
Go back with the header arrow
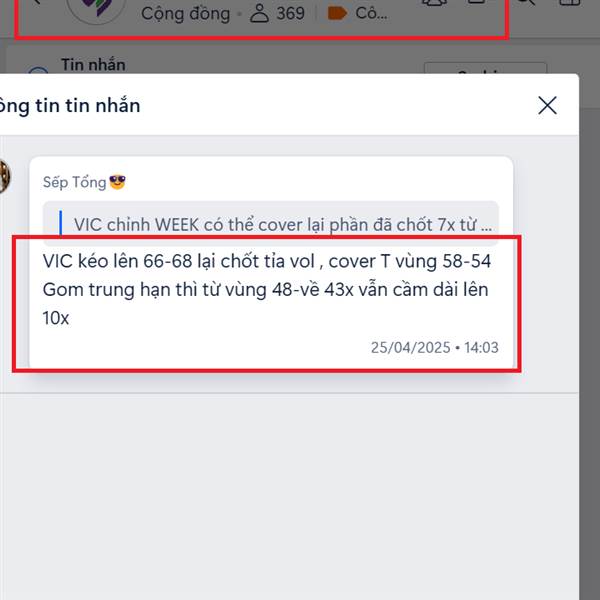37,2
